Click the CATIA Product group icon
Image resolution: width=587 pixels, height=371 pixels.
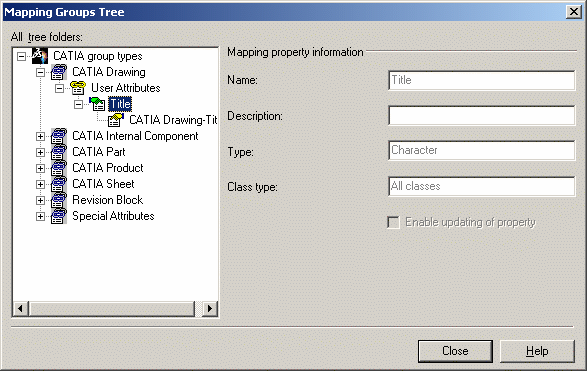click(x=59, y=168)
